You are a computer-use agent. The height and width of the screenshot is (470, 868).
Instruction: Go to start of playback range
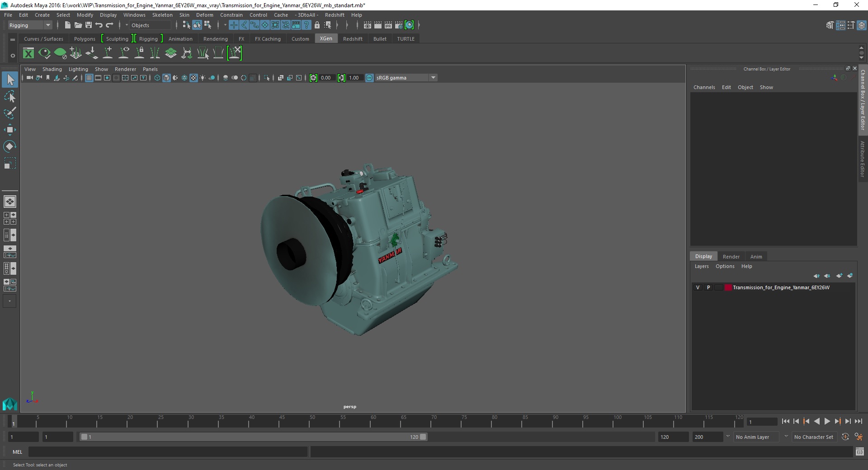pyautogui.click(x=786, y=421)
